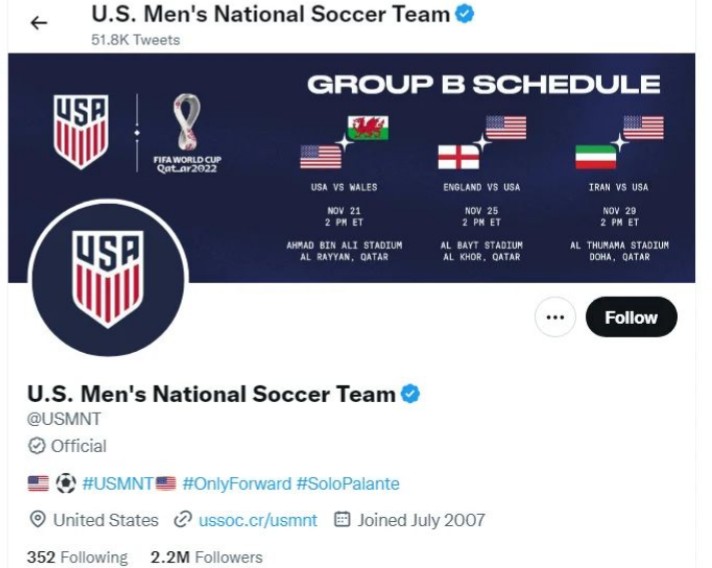This screenshot has width=712, height=568.
Task: Click the location pin icon
Action: tap(37, 519)
